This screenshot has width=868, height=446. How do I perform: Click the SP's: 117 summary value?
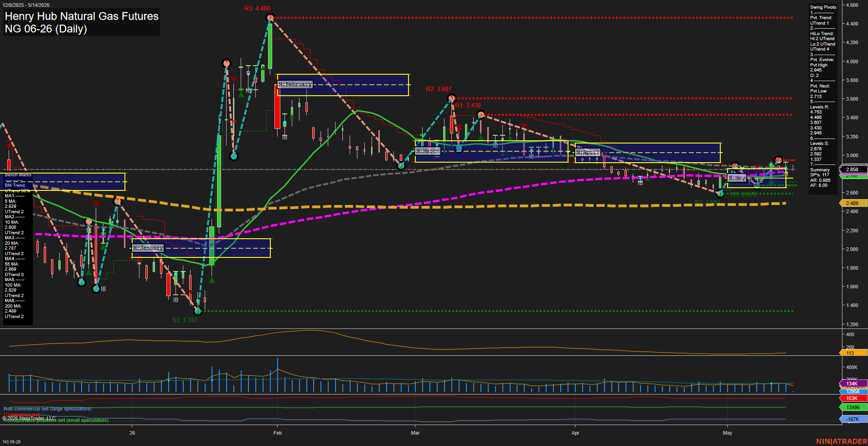coord(820,175)
